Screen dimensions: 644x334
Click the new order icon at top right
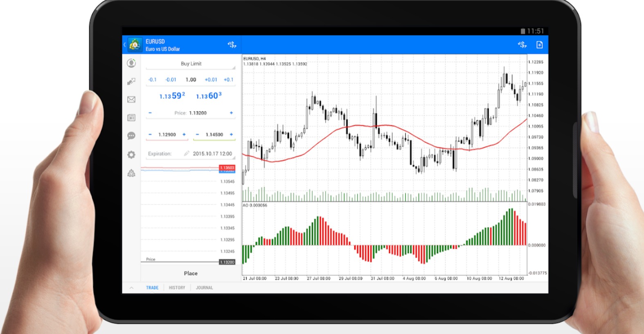539,45
